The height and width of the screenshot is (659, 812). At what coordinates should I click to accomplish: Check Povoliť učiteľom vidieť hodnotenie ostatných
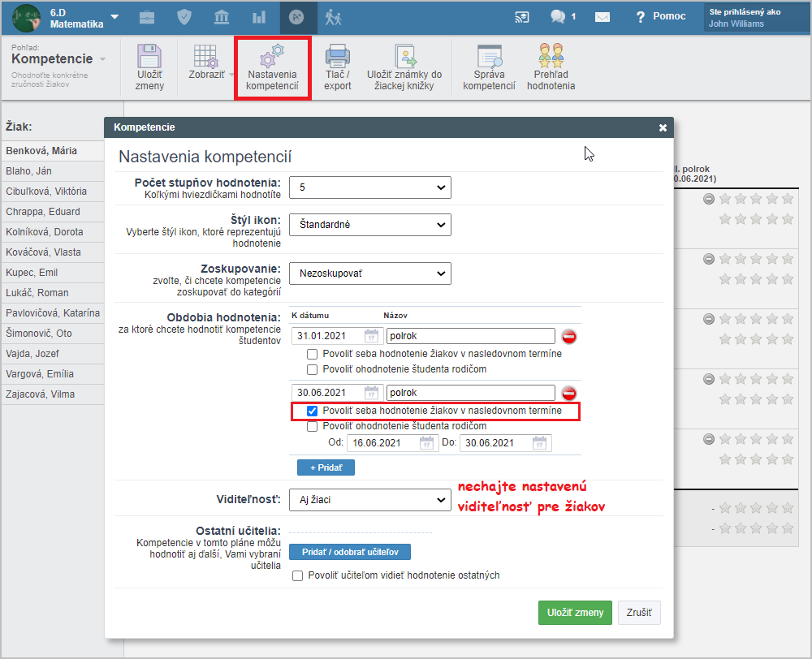coord(297,575)
